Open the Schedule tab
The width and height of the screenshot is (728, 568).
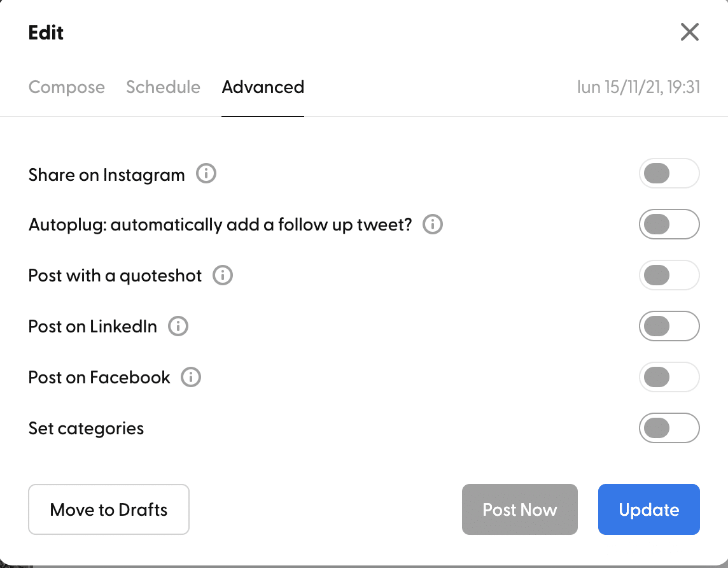click(163, 87)
